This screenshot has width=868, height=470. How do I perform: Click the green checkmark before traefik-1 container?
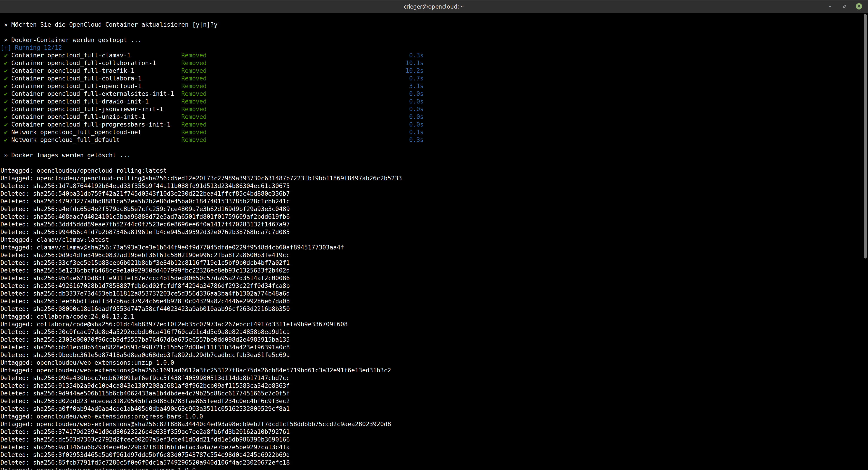point(6,71)
